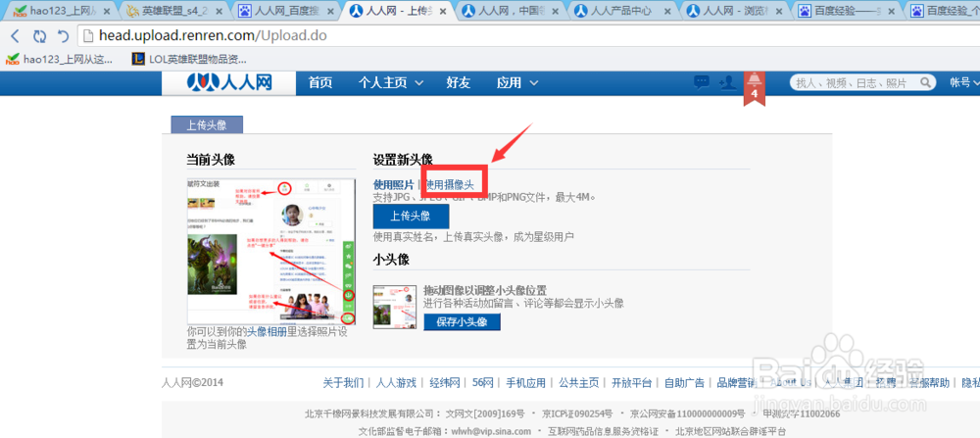Click the Renren logo
The width and height of the screenshot is (980, 438).
[229, 82]
